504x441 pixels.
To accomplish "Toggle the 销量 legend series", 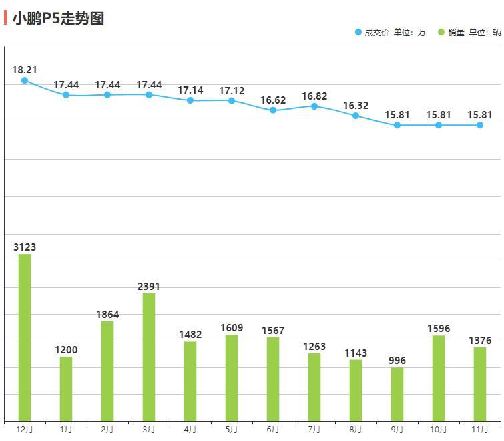I will 469,32.
